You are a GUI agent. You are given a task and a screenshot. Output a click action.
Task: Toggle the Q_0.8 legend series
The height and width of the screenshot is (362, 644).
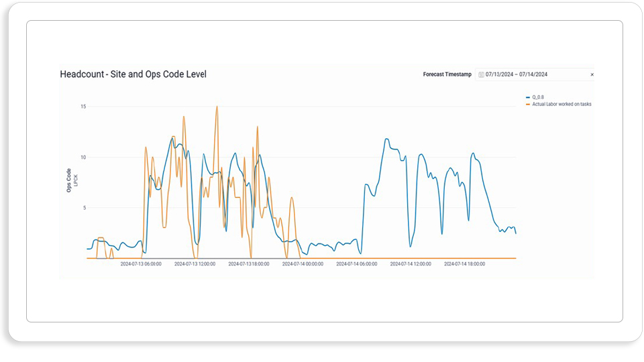click(x=535, y=97)
